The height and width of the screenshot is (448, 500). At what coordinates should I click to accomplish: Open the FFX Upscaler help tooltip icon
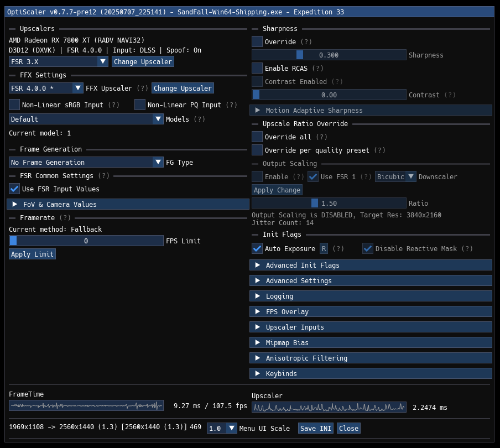click(143, 88)
